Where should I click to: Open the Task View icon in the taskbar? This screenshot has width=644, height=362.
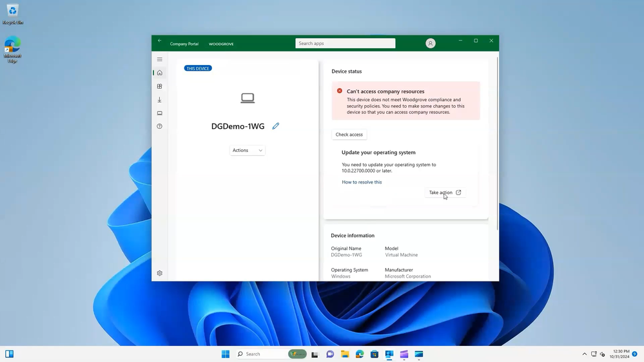tap(315, 354)
